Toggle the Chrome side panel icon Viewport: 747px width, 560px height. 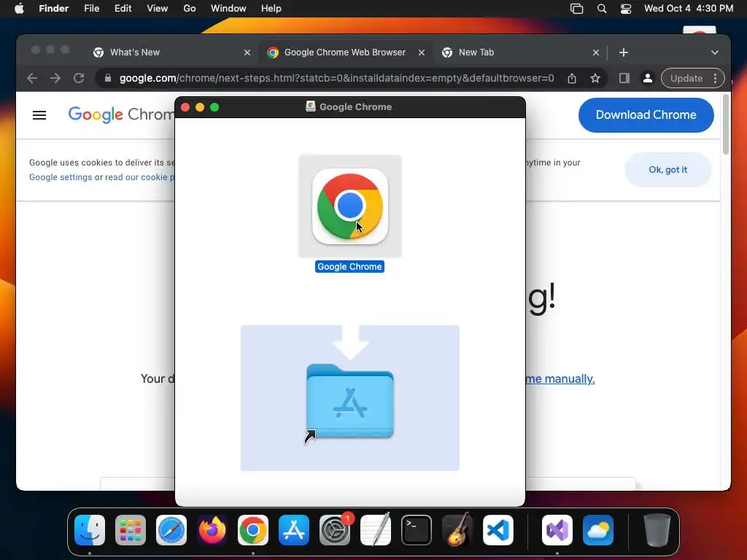pyautogui.click(x=624, y=78)
